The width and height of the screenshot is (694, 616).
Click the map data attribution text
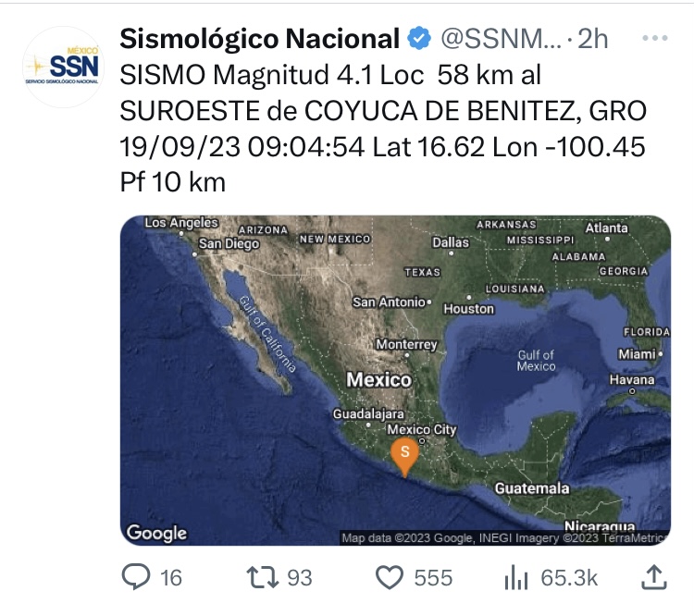(504, 537)
